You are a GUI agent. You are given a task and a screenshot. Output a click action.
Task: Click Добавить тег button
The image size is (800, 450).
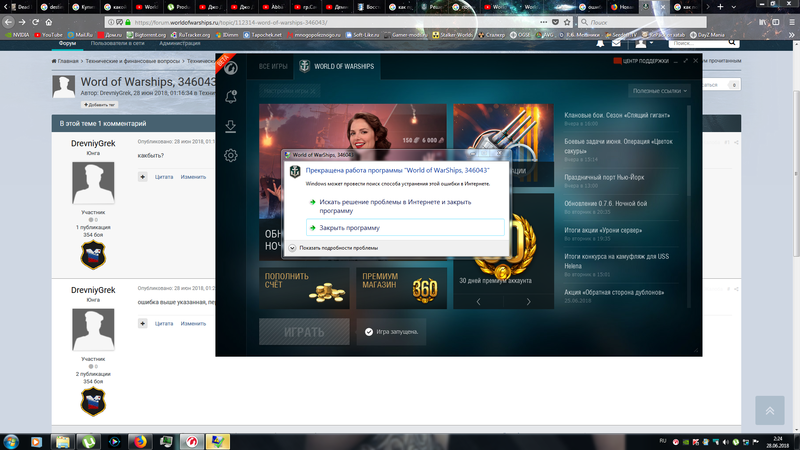pyautogui.click(x=99, y=105)
